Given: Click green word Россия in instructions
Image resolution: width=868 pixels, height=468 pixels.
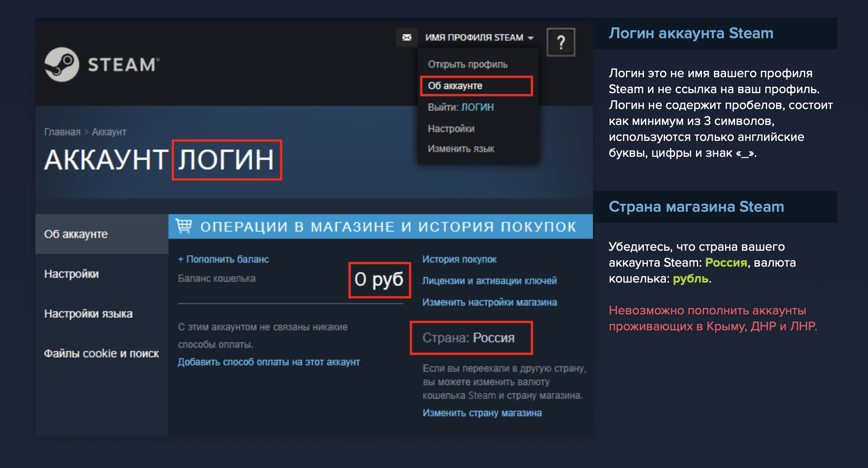Looking at the screenshot, I should [726, 263].
